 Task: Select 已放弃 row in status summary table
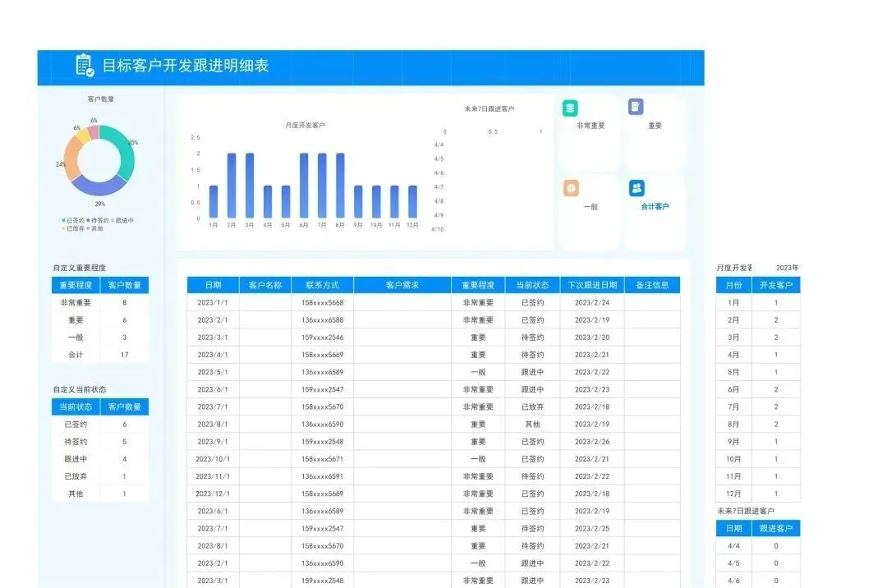point(100,476)
